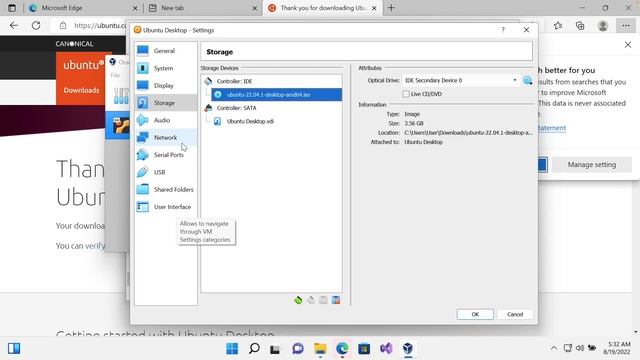
Task: Open System settings category
Action: tap(165, 68)
